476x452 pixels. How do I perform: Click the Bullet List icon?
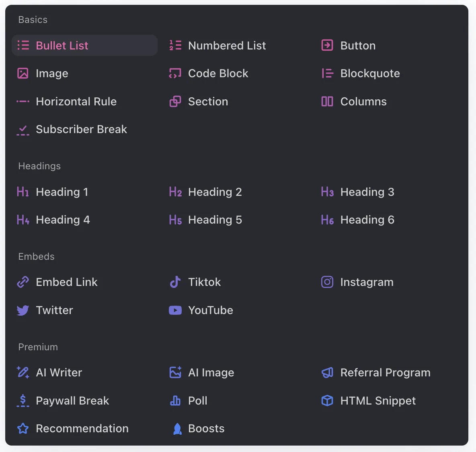(x=23, y=45)
